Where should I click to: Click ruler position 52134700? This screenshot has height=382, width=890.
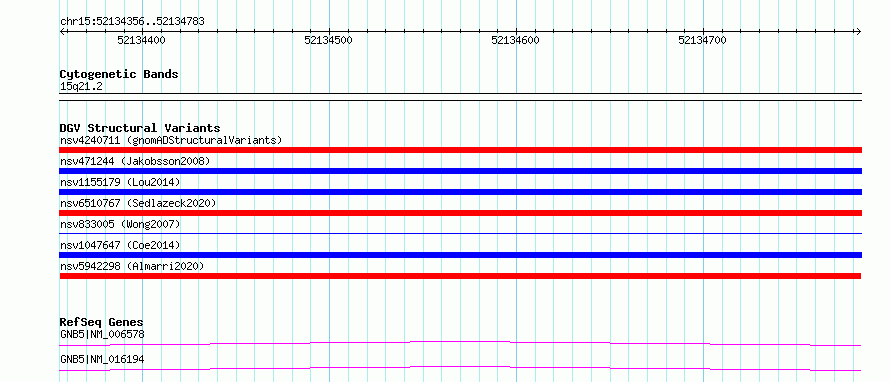pos(703,40)
